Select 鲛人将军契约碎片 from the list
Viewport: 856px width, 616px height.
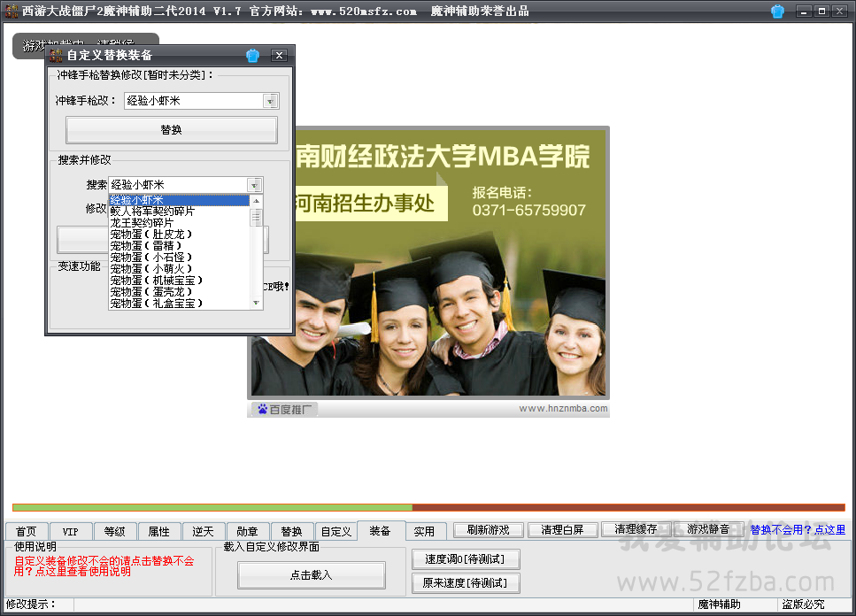[x=179, y=212]
